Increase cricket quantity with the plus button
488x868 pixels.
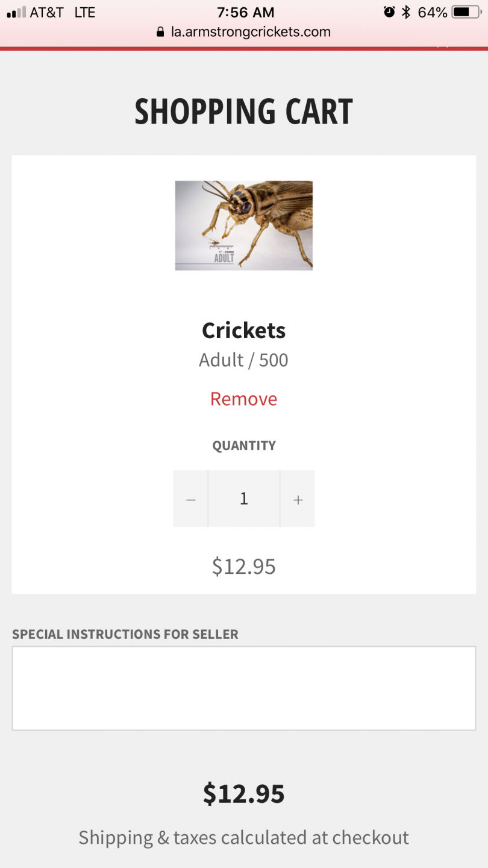pos(298,499)
